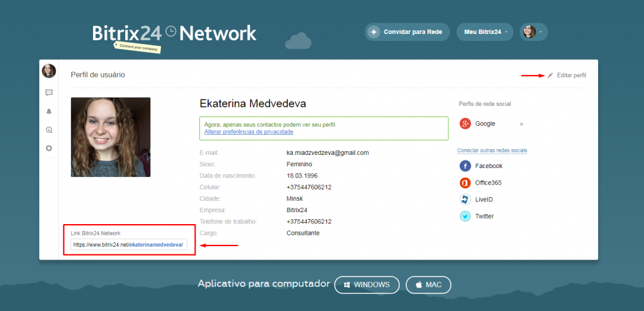Click the Celular number value
644x311 pixels.
point(309,187)
